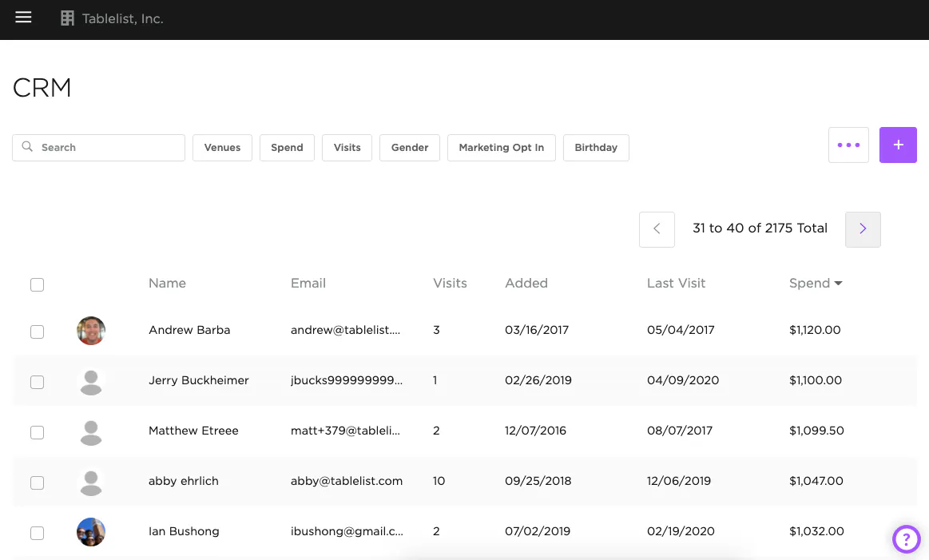Open the Venues filter dropdown
This screenshot has width=929, height=560.
pos(222,148)
